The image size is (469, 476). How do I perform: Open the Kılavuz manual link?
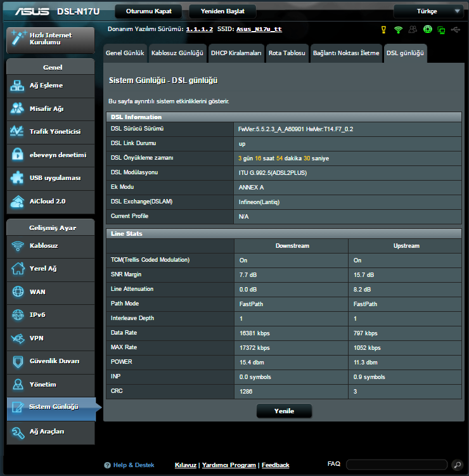click(186, 465)
